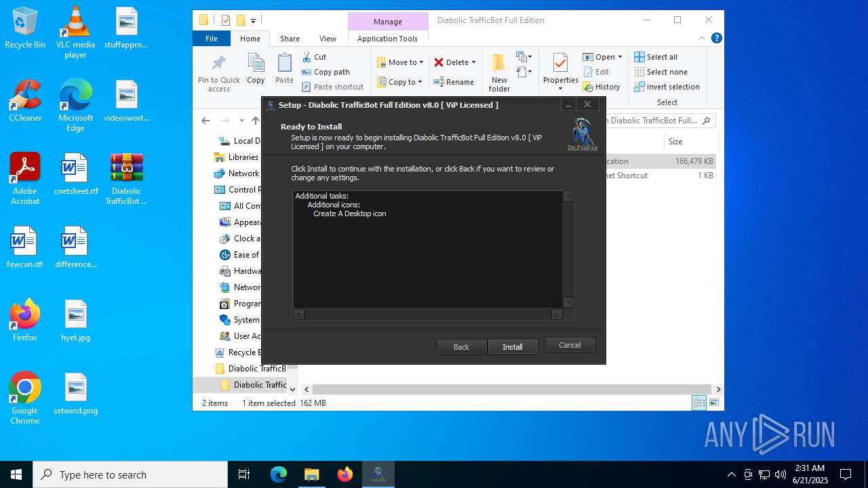
Task: Switch to the Home ribbon tab
Action: [x=250, y=39]
